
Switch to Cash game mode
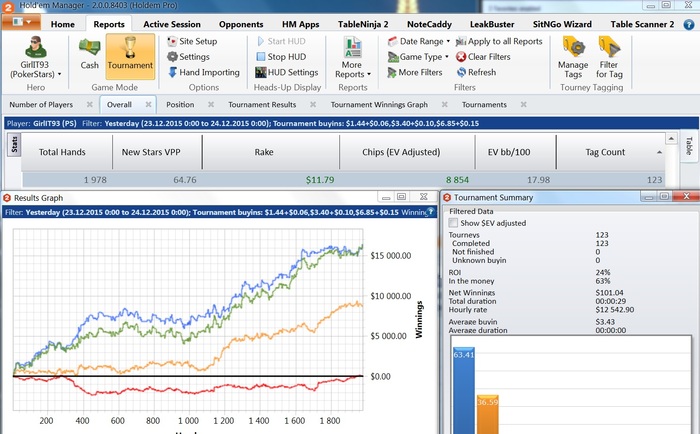[89, 54]
